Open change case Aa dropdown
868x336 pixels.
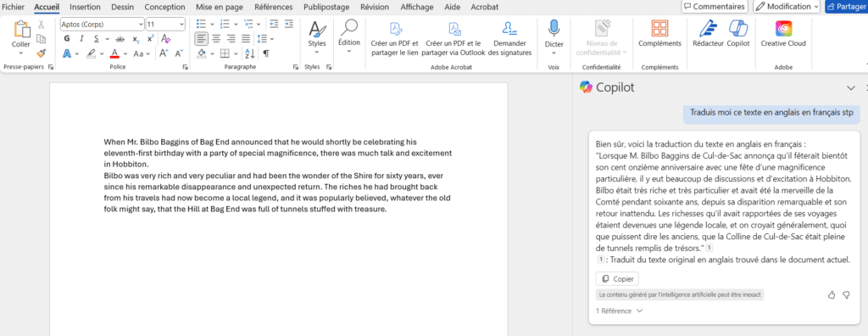[142, 53]
